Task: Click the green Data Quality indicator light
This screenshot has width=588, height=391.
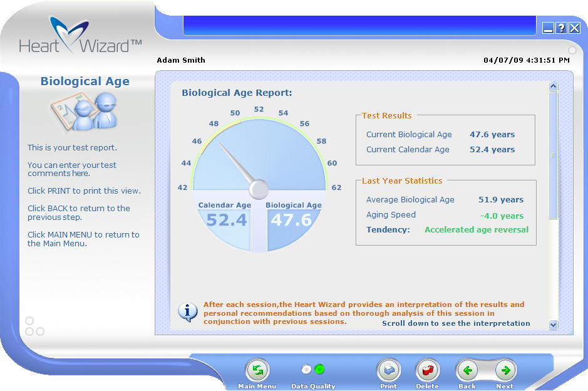Action: (x=319, y=369)
